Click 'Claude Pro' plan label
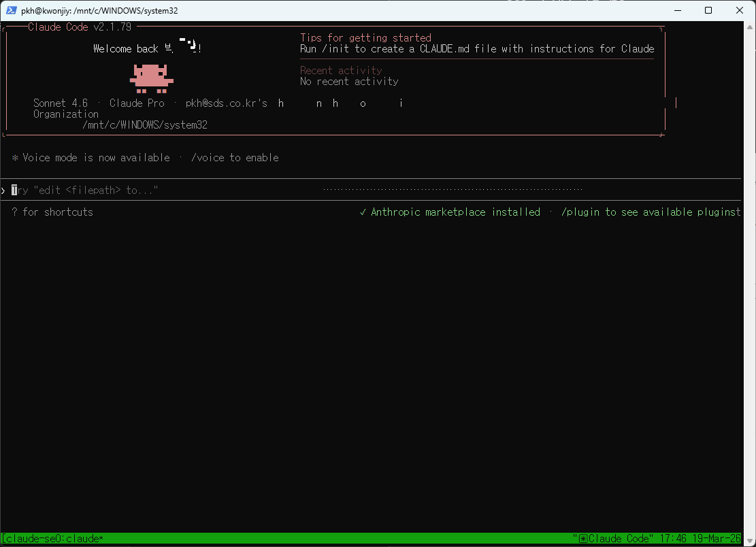 (x=137, y=103)
